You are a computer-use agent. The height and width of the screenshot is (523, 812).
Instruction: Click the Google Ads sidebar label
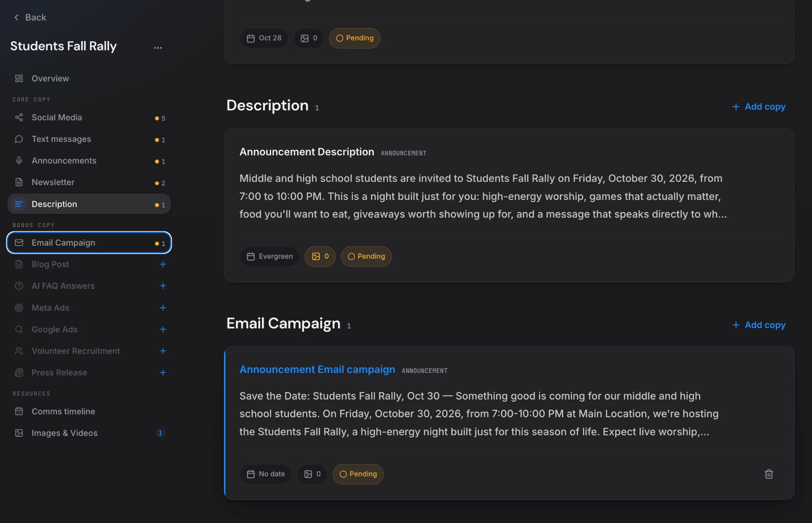point(55,329)
